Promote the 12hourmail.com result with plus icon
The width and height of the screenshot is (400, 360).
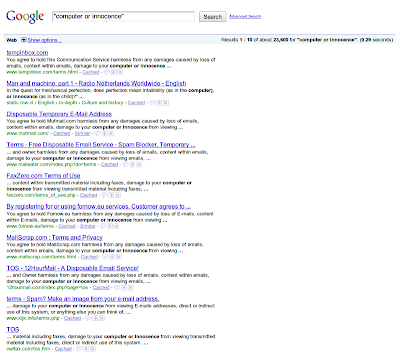pyautogui.click(x=124, y=287)
